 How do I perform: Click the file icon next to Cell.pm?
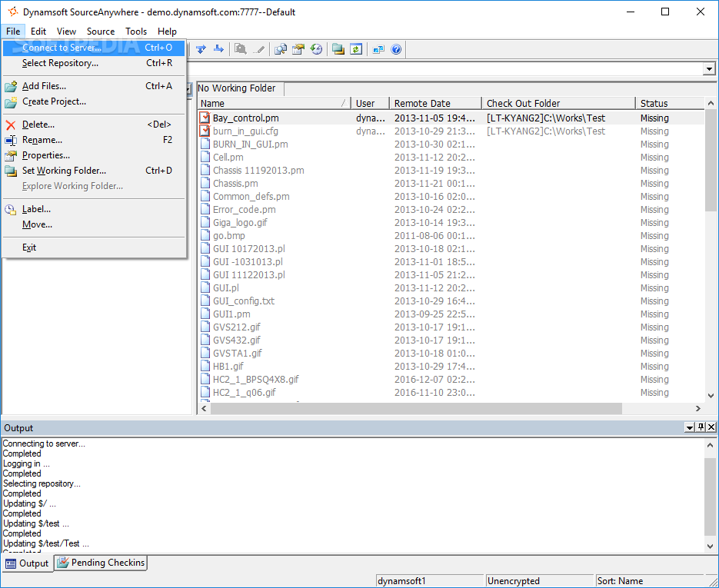[205, 158]
